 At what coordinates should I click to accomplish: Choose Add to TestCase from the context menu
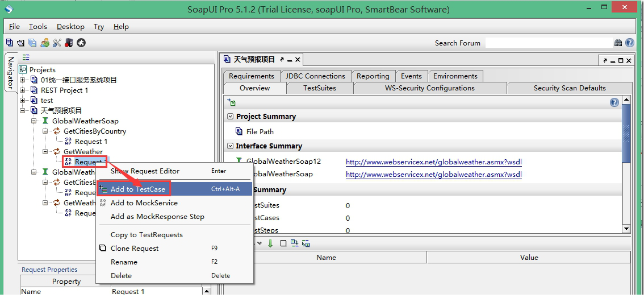[x=174, y=189]
